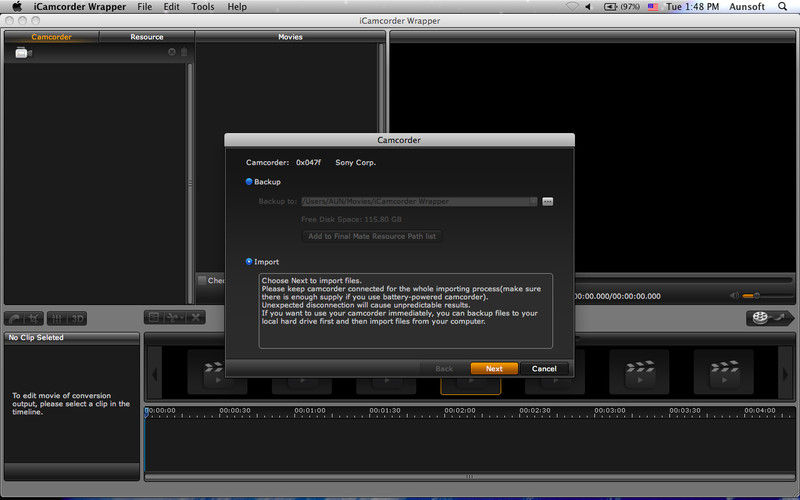Click the speaker volume icon

point(734,296)
